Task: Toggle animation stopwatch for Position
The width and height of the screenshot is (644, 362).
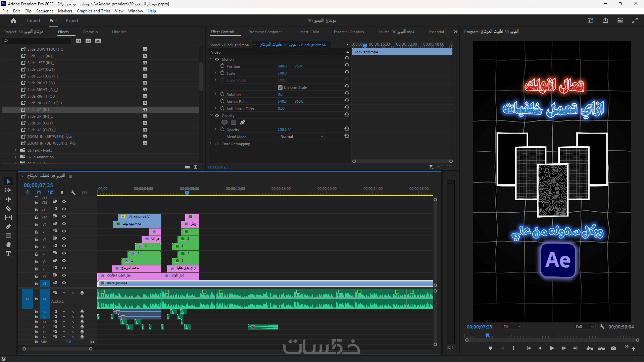Action: tap(222, 66)
